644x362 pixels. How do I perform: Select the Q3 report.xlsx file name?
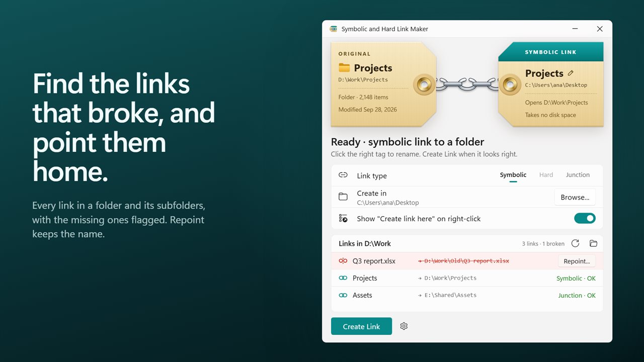click(374, 261)
